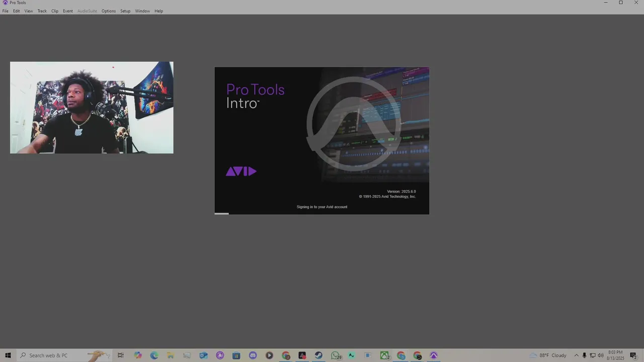Open the File menu
This screenshot has width=644, height=362.
pyautogui.click(x=5, y=11)
